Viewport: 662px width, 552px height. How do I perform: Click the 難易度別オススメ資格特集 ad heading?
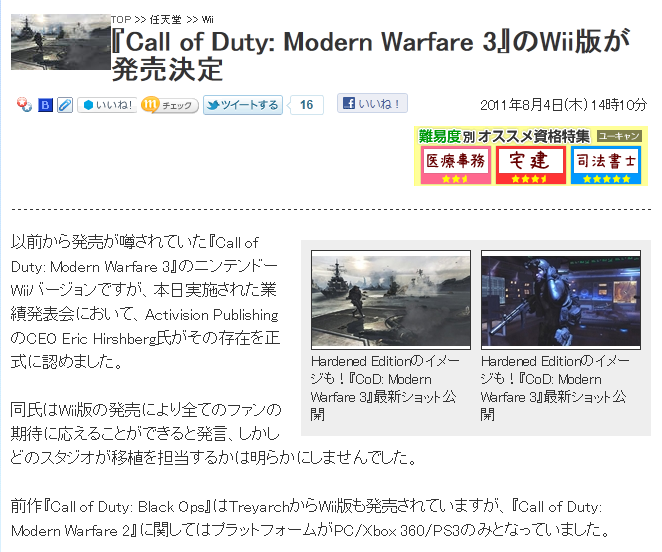pos(504,136)
